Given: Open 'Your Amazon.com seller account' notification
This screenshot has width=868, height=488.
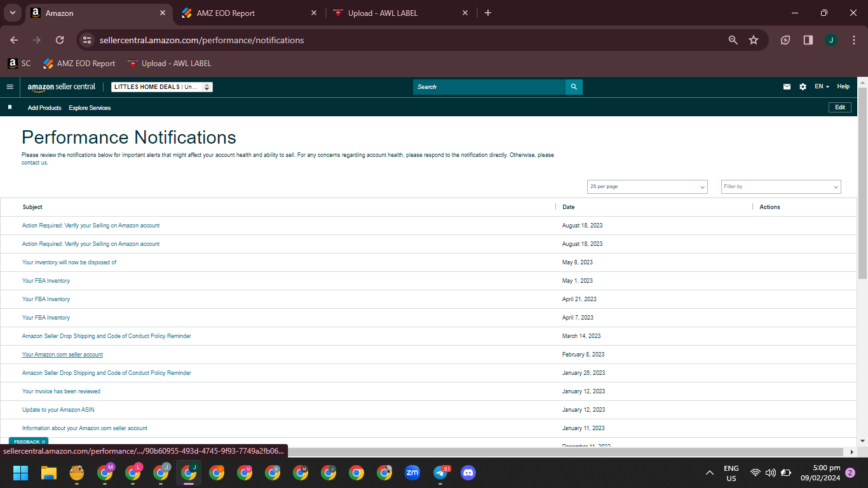Looking at the screenshot, I should click(x=62, y=355).
